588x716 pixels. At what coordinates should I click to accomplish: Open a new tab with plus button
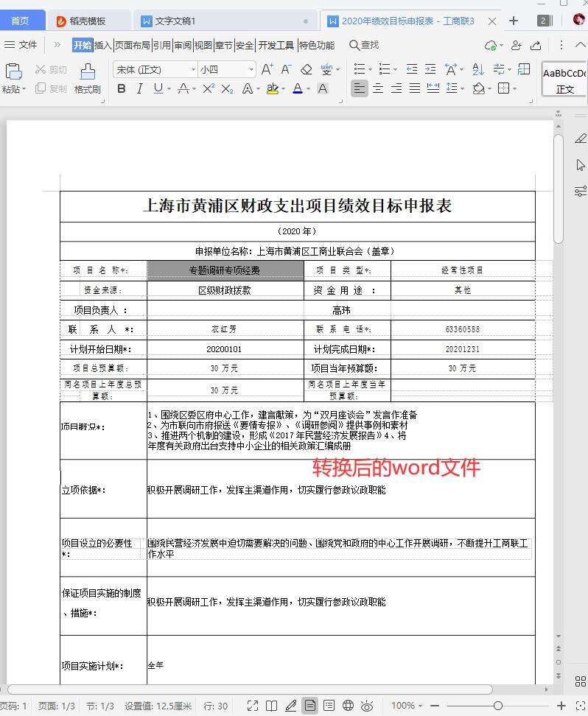click(514, 21)
